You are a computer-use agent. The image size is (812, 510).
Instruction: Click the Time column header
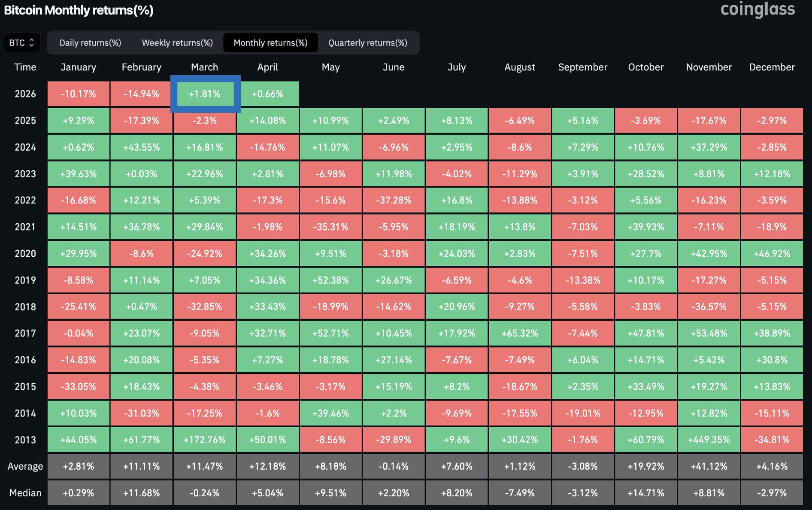click(x=25, y=67)
